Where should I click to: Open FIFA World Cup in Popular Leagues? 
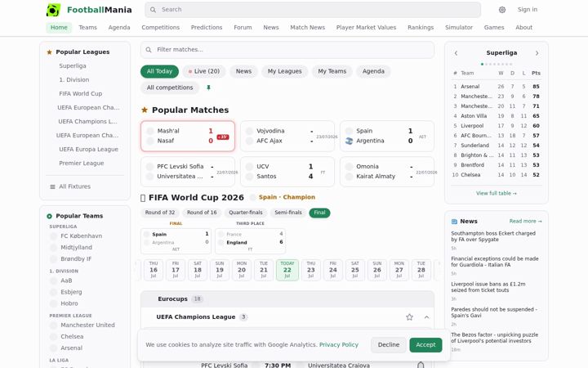81,94
